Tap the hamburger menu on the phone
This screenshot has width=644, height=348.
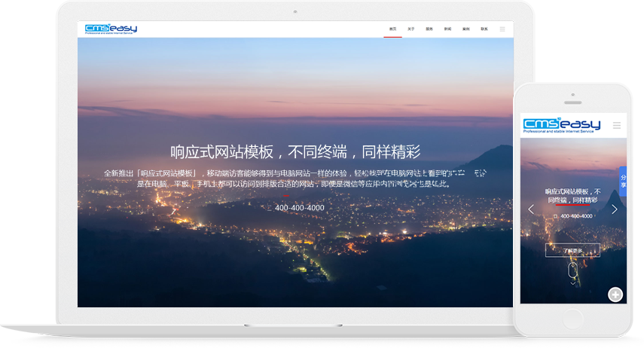[616, 125]
